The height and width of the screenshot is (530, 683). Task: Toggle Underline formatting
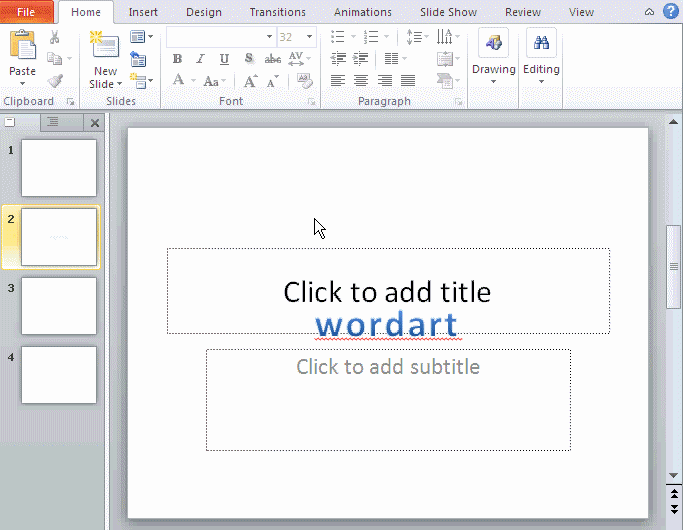pos(224,58)
